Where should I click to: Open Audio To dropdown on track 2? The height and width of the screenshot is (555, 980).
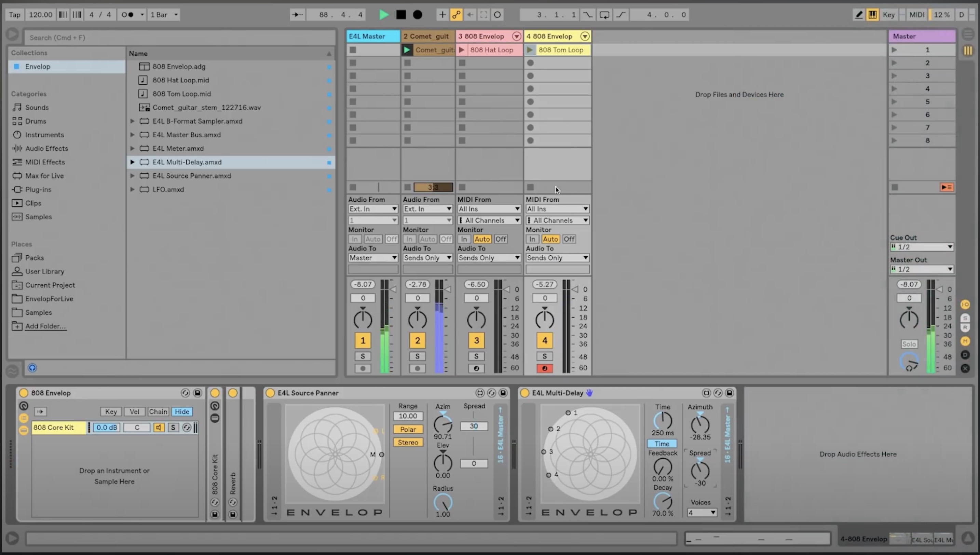pyautogui.click(x=427, y=258)
